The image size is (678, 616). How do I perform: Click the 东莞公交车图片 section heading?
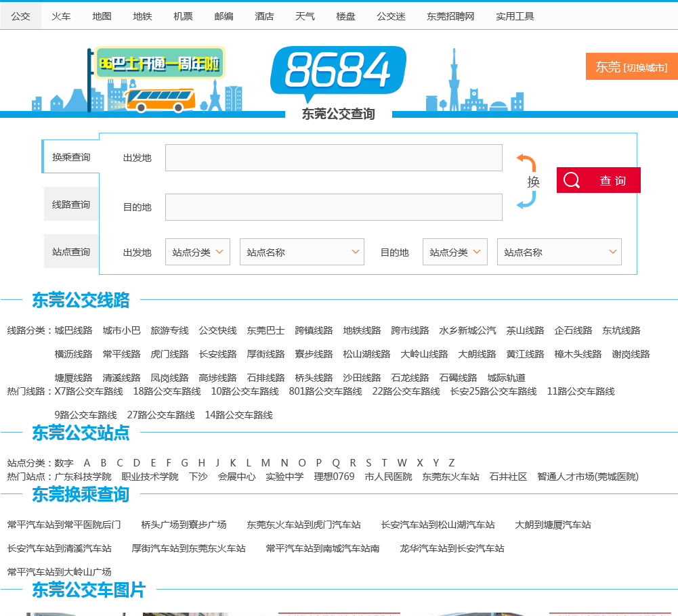[89, 590]
